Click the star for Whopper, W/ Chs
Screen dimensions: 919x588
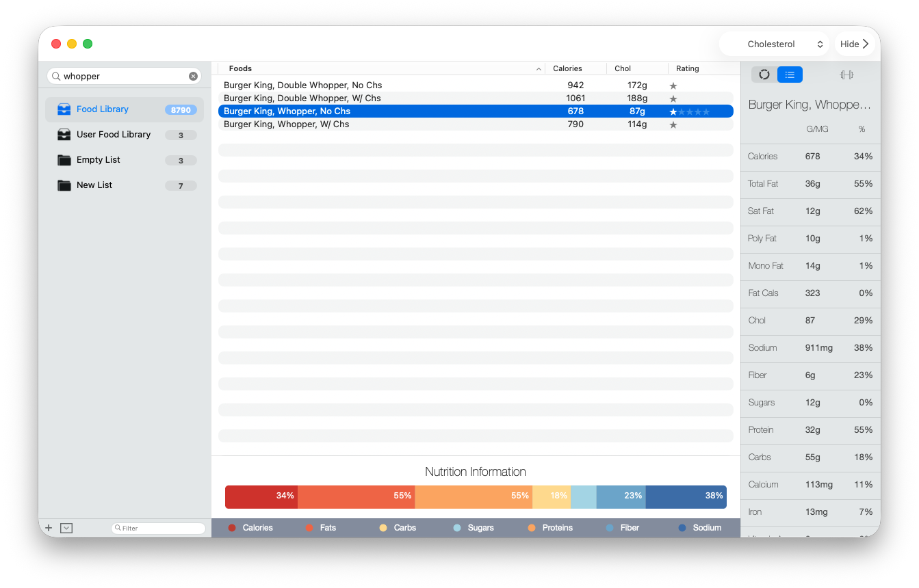point(673,124)
